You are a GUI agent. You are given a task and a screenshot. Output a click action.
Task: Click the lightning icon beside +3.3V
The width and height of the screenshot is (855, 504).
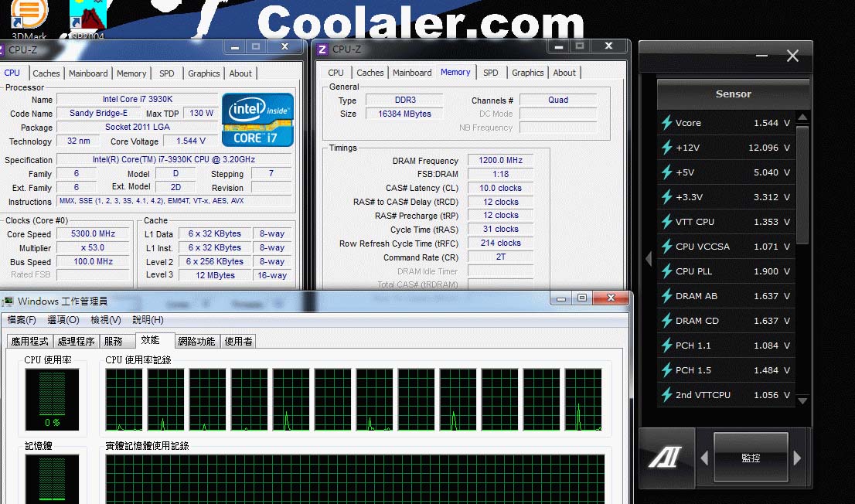click(666, 197)
